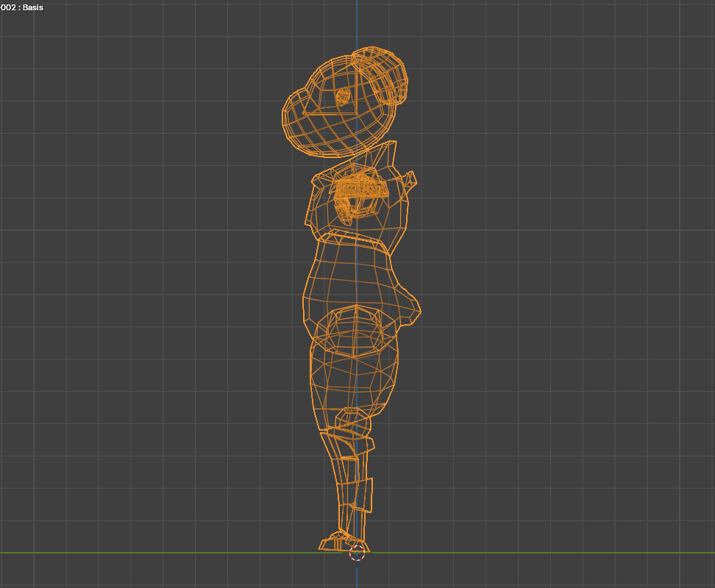Click the character's foot mesh
Screen dimensions: 715x588
(x=343, y=541)
